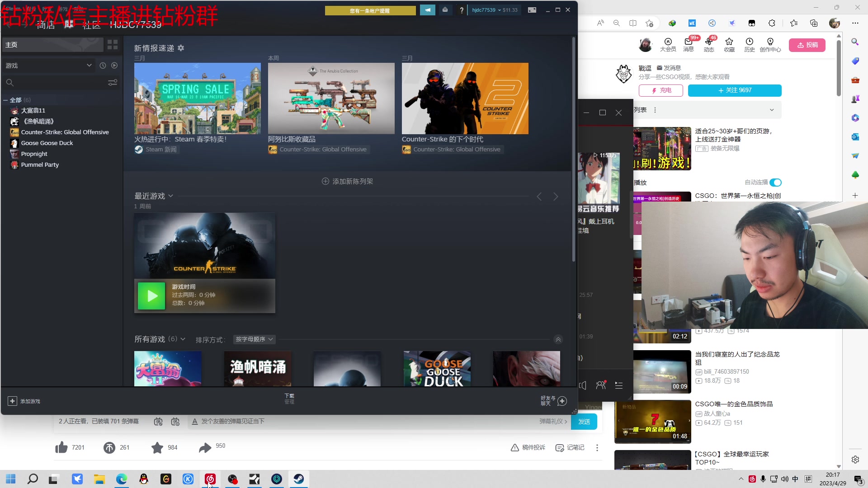Expand the all games shelf dropdown

183,339
